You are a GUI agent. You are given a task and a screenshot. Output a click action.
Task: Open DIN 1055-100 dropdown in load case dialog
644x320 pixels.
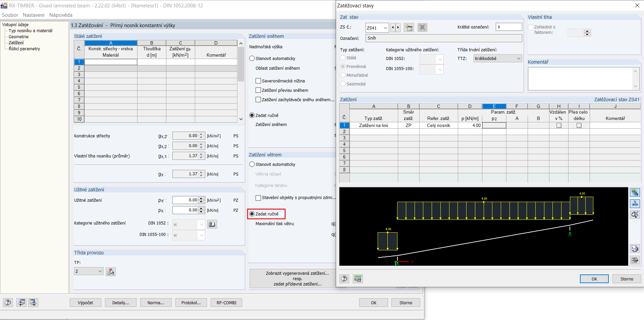[440, 69]
